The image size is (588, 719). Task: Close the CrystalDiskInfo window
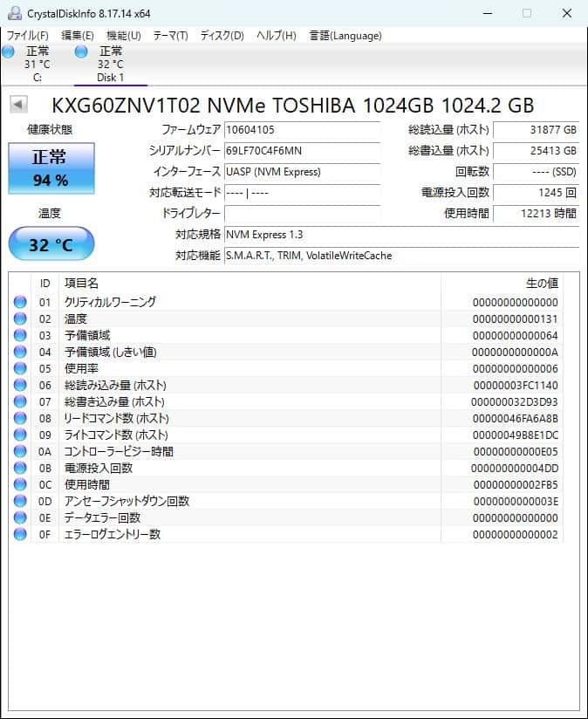567,13
